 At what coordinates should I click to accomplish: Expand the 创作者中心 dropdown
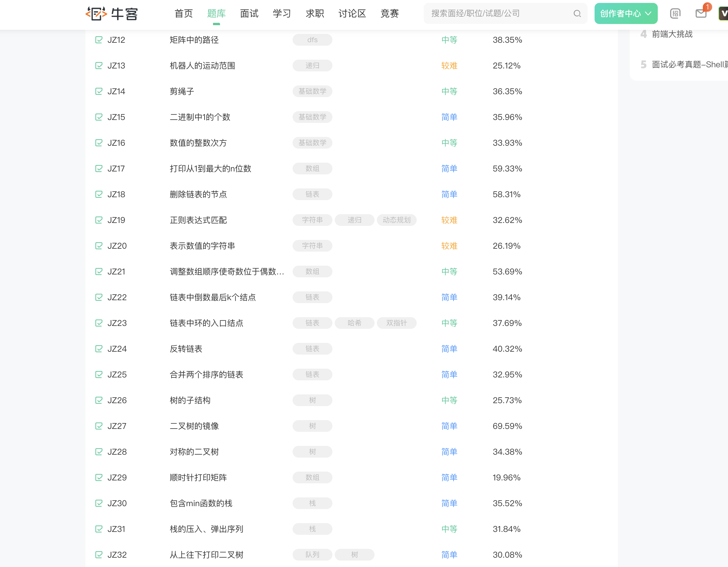(625, 14)
